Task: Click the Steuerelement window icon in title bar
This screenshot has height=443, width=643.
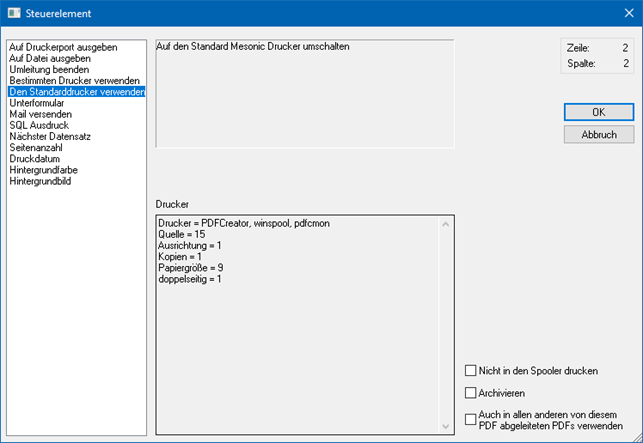Action: click(x=14, y=13)
